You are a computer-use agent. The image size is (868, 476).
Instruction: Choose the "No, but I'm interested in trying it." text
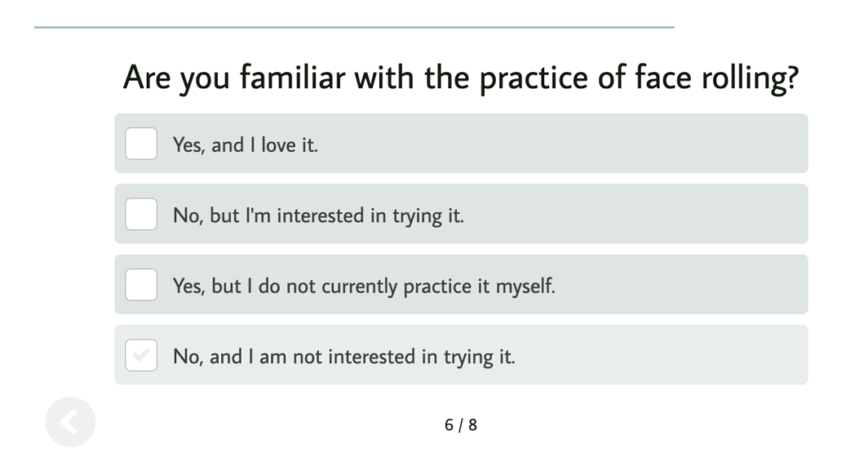[319, 216]
